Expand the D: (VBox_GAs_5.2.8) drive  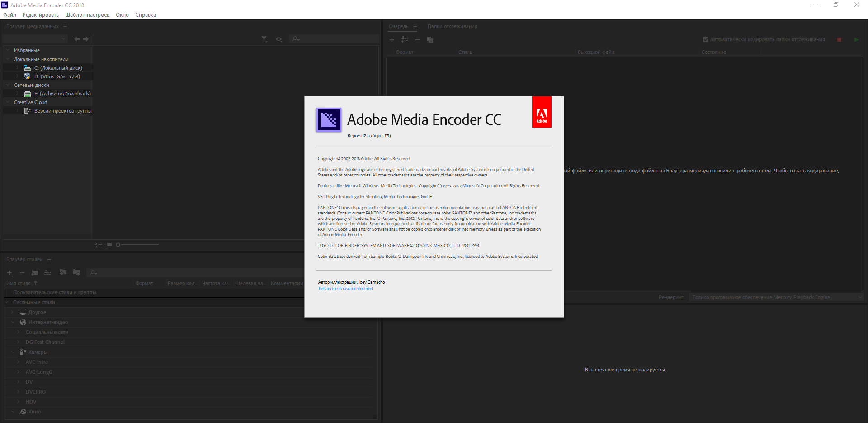pyautogui.click(x=18, y=76)
